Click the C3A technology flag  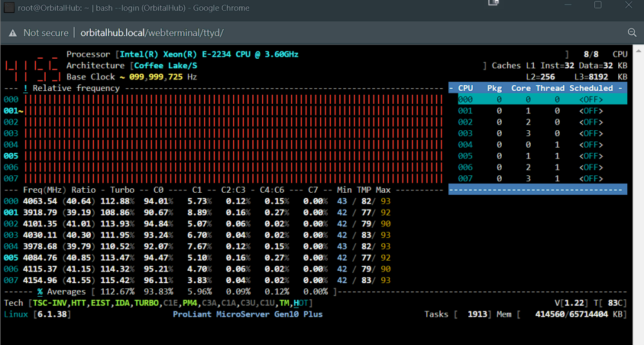pyautogui.click(x=209, y=303)
